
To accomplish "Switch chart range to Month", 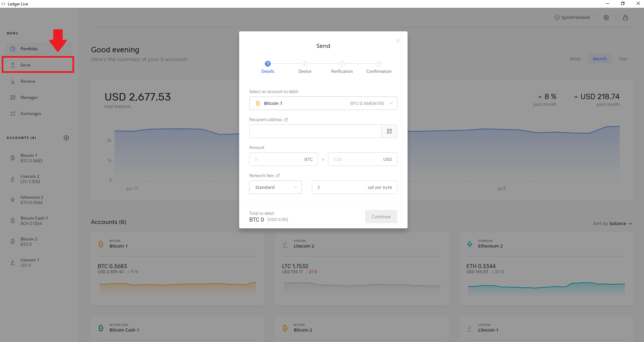I will coord(600,59).
